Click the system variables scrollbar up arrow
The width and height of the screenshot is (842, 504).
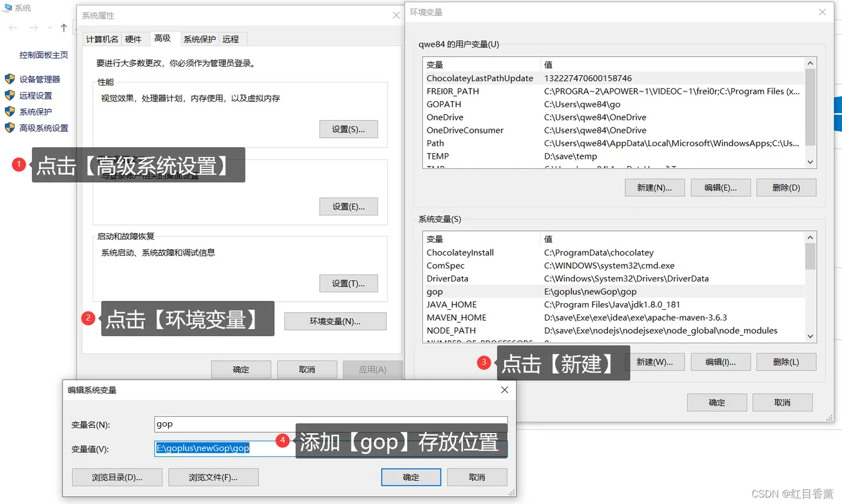click(811, 238)
